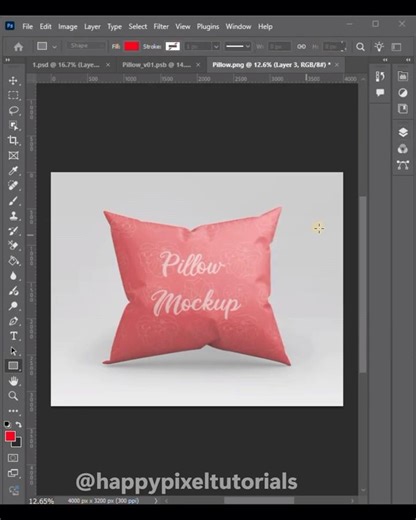The height and width of the screenshot is (520, 416).
Task: Select the Dodge tool
Action: (13, 306)
